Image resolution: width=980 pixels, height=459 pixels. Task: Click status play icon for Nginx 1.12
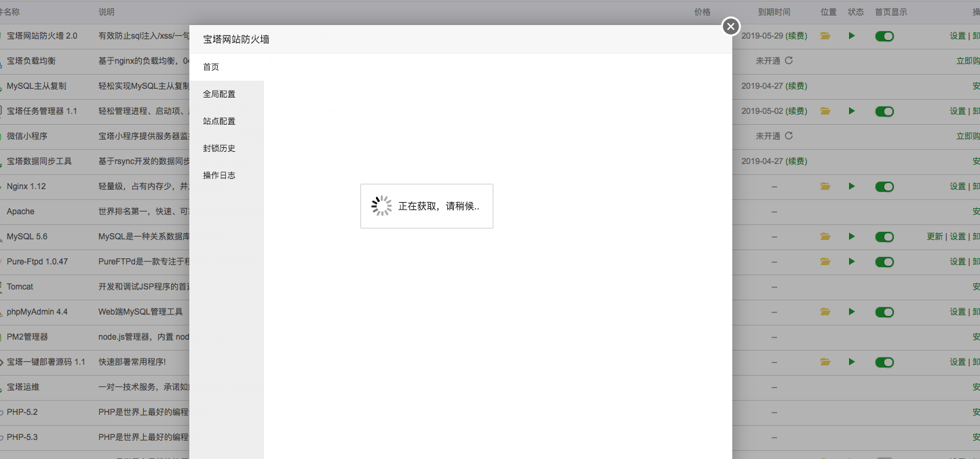point(852,186)
